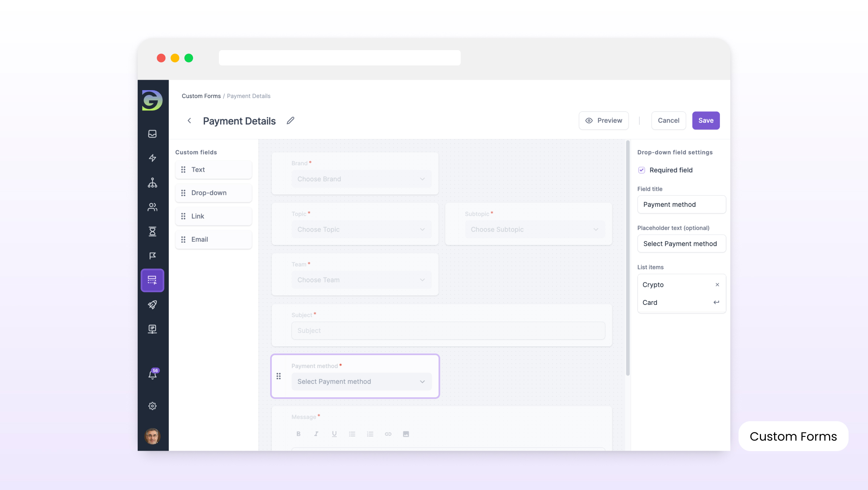Click the Crypto list item text

tap(653, 285)
